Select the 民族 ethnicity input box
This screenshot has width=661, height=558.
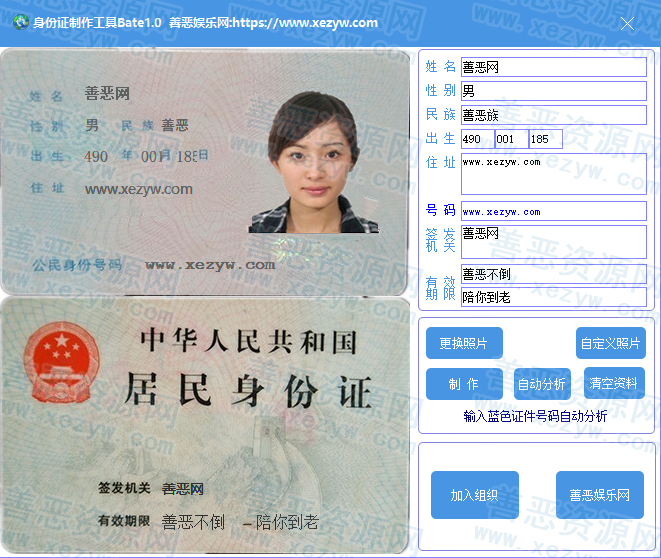pos(553,115)
